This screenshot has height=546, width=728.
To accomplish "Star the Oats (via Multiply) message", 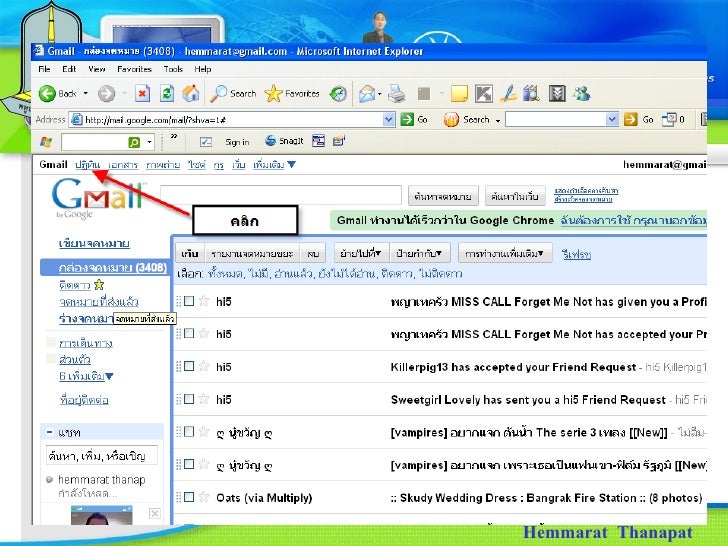I will 204,497.
